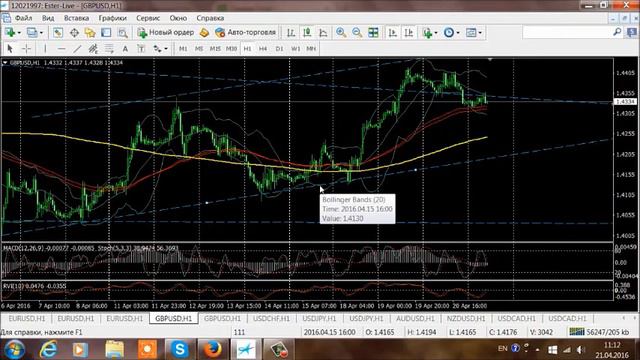
Task: Switch to bar chart display
Action: (291, 33)
